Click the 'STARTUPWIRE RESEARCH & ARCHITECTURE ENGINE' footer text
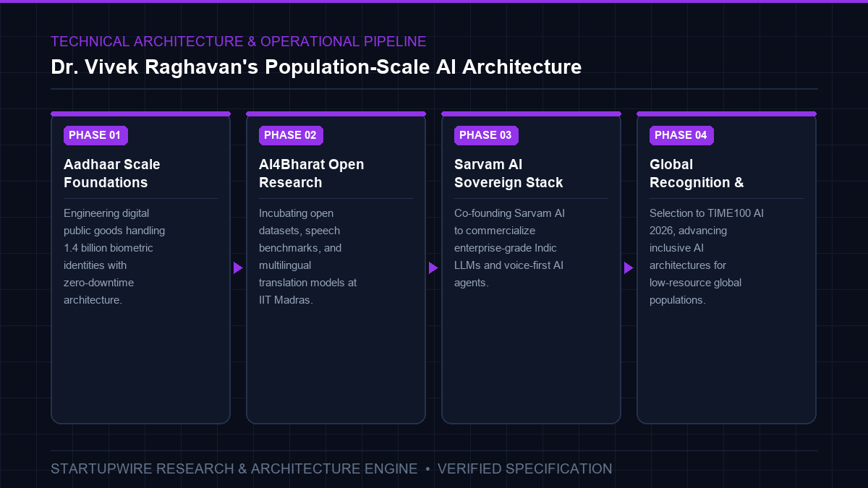Screen dimensions: 868x488 point(234,468)
